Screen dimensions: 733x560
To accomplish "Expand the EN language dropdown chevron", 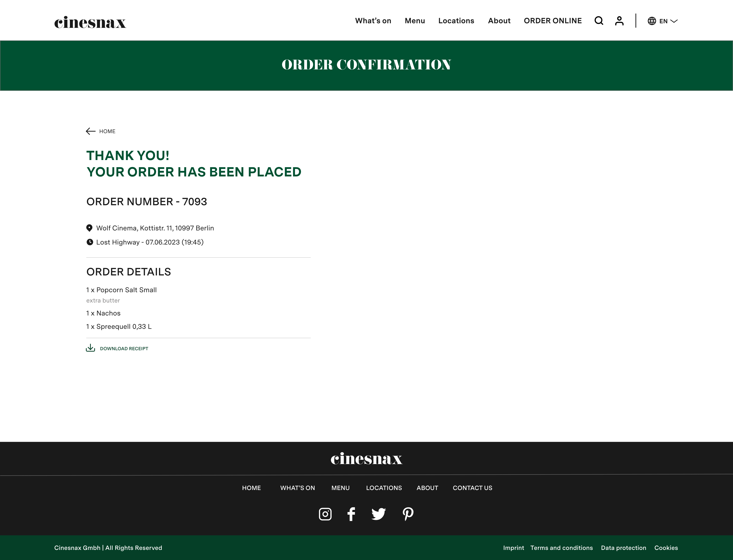I will coord(674,21).
